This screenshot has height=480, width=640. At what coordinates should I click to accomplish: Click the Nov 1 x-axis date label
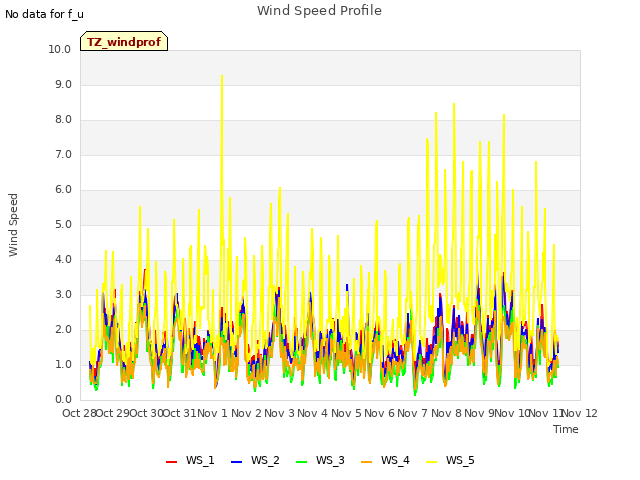[x=212, y=413]
